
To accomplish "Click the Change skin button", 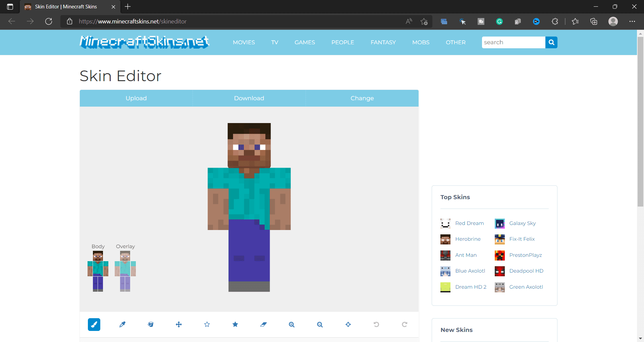I will pyautogui.click(x=362, y=98).
